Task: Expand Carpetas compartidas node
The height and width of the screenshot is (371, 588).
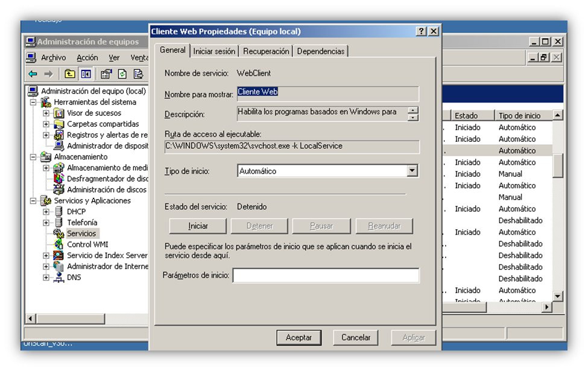Action: 46,124
